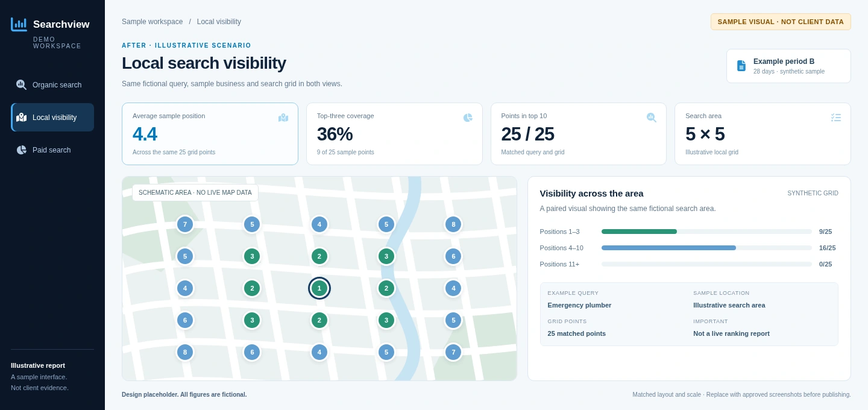The width and height of the screenshot is (868, 410).
Task: Click the Paid search pie icon
Action: 21,150
